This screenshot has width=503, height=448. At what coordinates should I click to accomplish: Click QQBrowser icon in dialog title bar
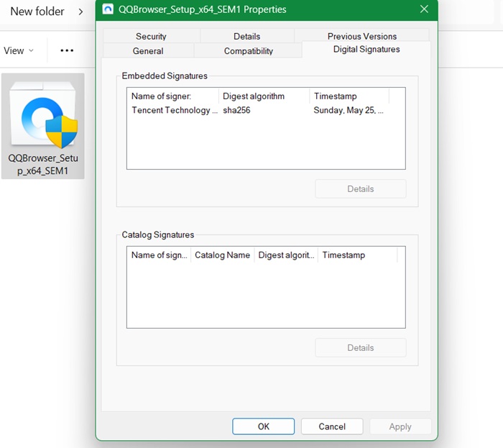pyautogui.click(x=108, y=9)
